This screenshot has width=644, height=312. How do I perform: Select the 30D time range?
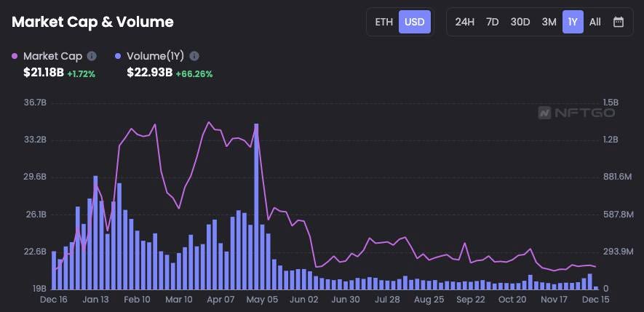tap(520, 22)
